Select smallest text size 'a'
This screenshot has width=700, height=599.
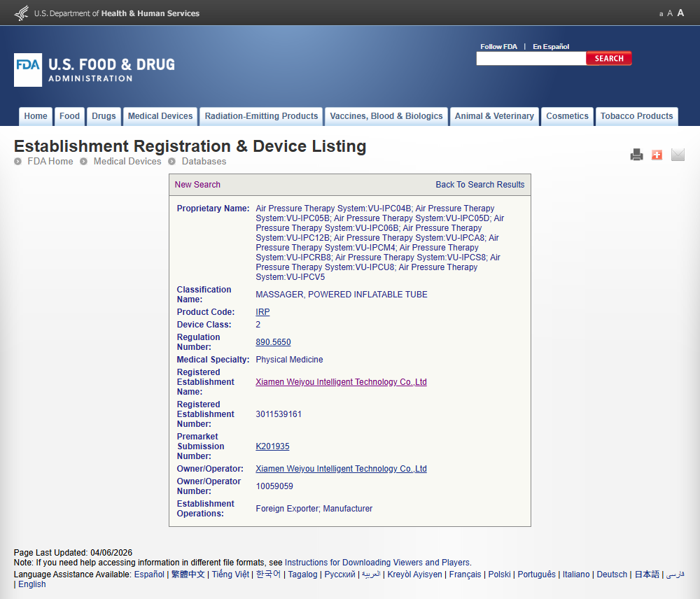coord(661,14)
